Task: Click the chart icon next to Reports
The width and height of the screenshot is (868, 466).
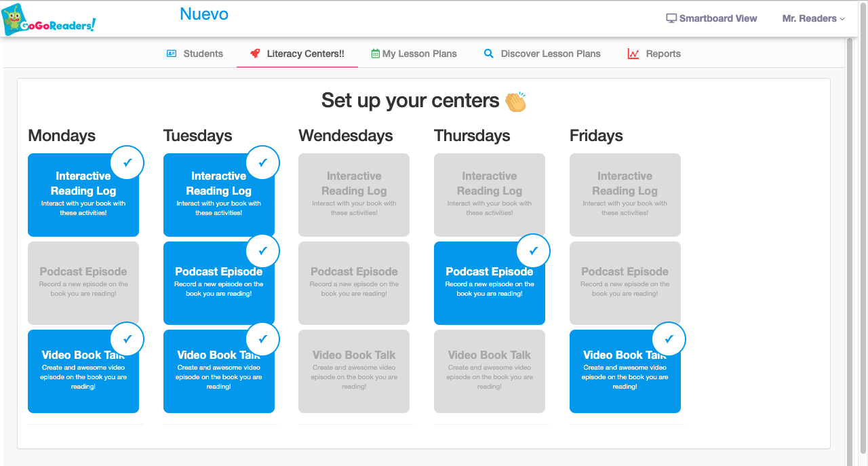Action: click(634, 53)
